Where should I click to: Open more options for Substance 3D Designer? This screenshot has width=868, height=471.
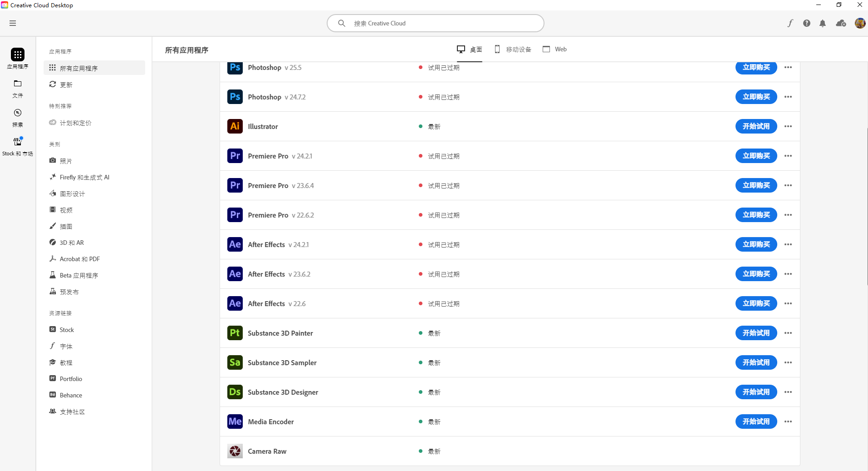788,392
